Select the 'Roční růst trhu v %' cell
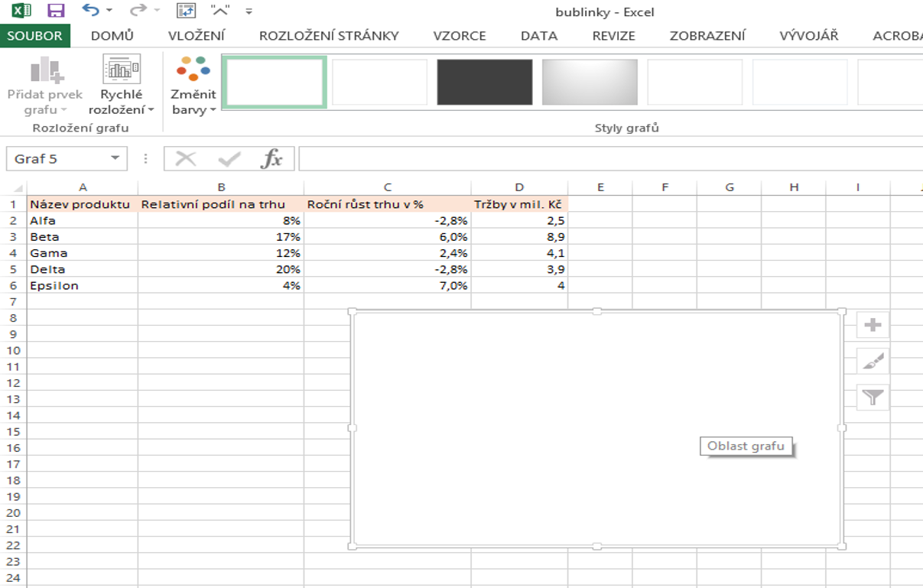This screenshot has height=588, width=923. coord(388,204)
